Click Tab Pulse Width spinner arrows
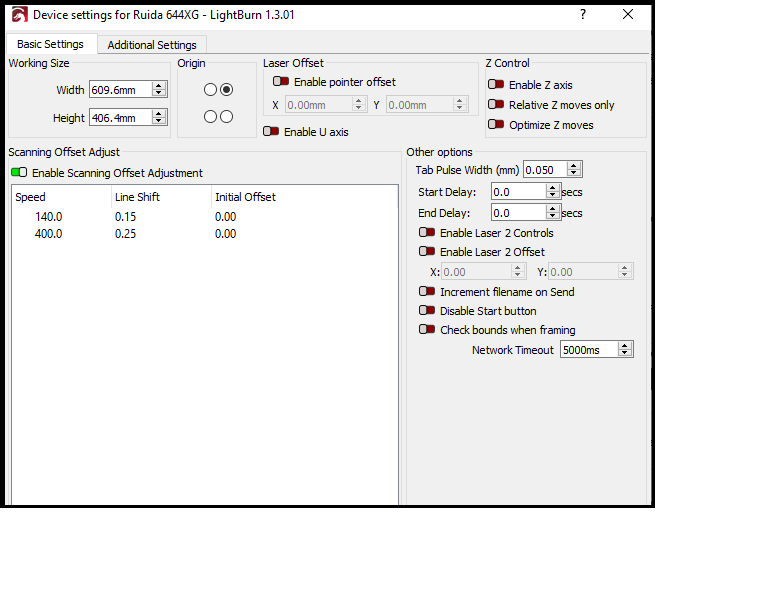The width and height of the screenshot is (768, 614). [x=574, y=170]
